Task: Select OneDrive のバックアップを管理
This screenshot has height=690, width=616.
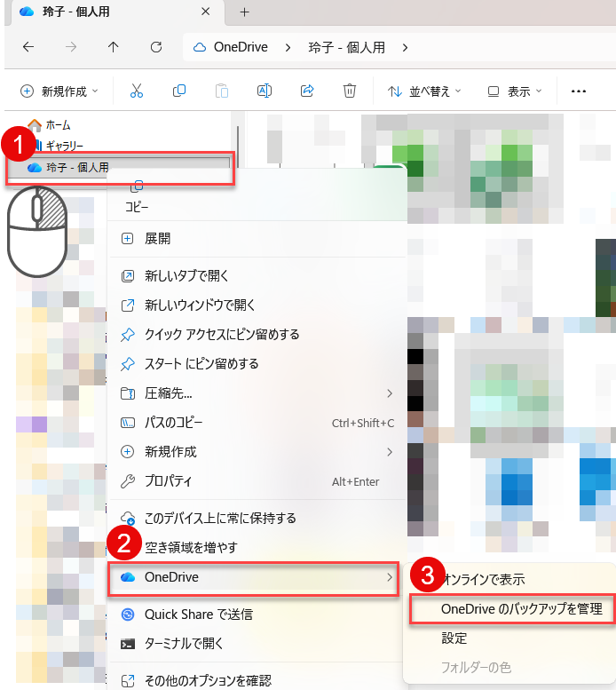Action: [x=521, y=609]
